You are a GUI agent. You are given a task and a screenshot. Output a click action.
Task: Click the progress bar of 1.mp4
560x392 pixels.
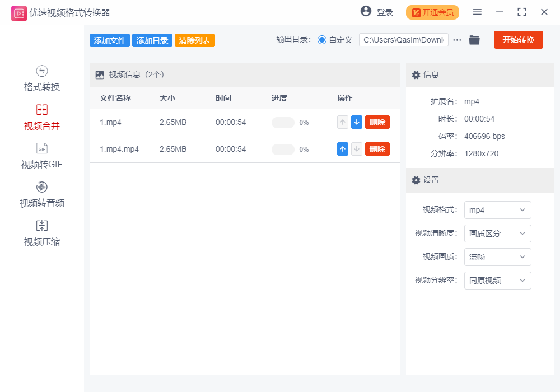pyautogui.click(x=284, y=122)
